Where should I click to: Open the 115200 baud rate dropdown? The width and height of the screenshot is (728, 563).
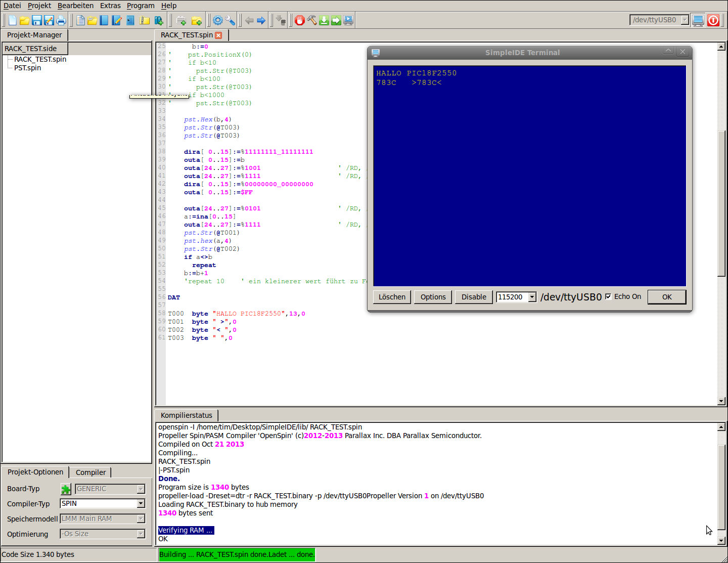tap(532, 297)
